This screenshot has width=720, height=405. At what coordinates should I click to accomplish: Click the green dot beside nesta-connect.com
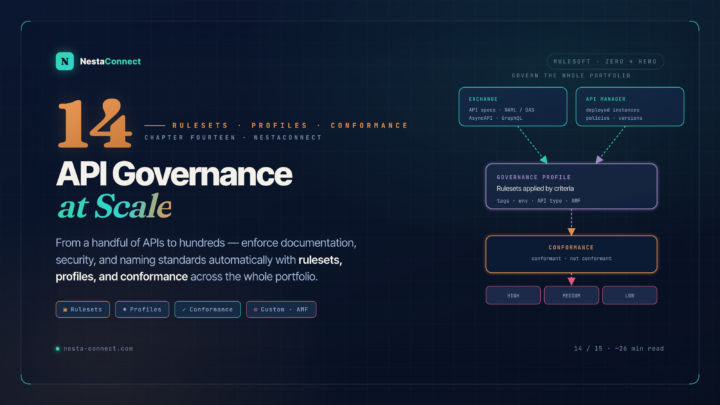pos(57,349)
